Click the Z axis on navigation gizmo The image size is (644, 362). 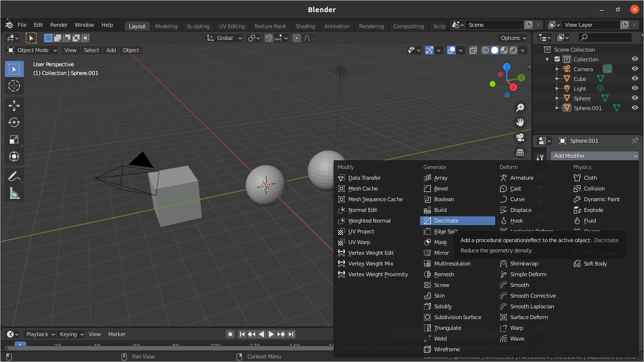click(x=507, y=66)
